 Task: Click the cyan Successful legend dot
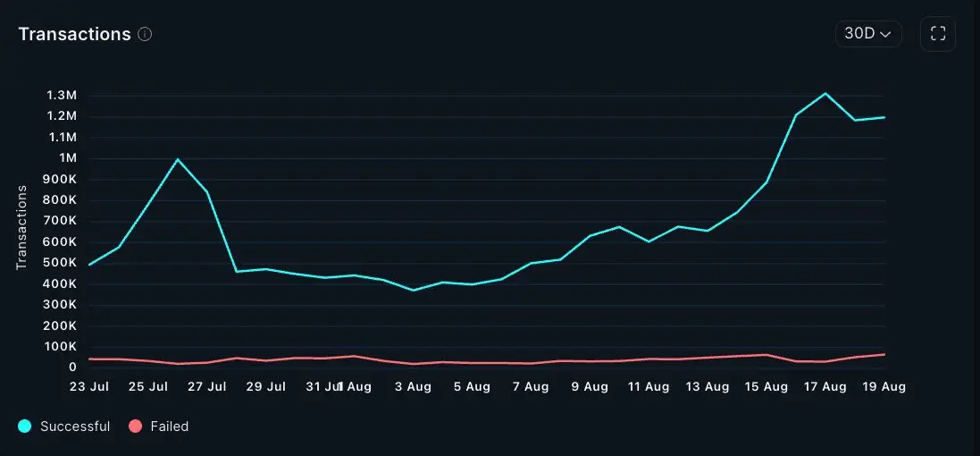coord(25,426)
